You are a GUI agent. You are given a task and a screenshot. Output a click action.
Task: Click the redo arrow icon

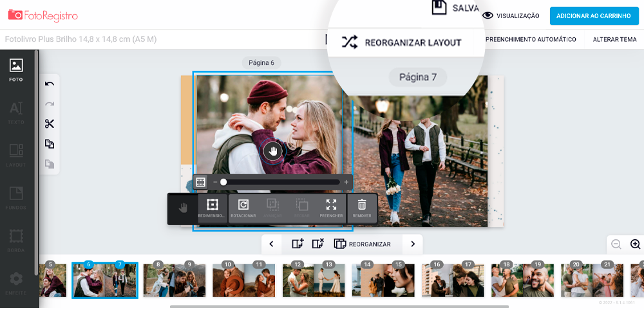pos(50,104)
